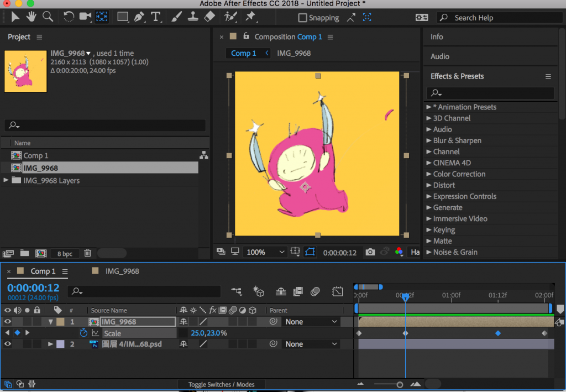Expand the Color Correction effects category

(429, 174)
